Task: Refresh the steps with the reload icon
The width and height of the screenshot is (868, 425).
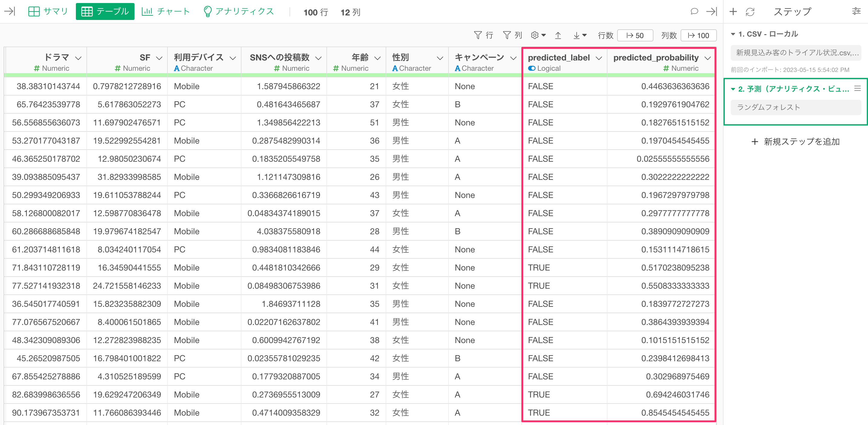Action: pos(750,12)
